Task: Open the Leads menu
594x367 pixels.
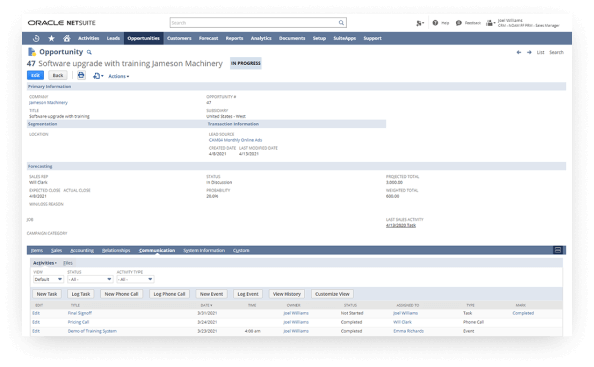Action: coord(113,38)
